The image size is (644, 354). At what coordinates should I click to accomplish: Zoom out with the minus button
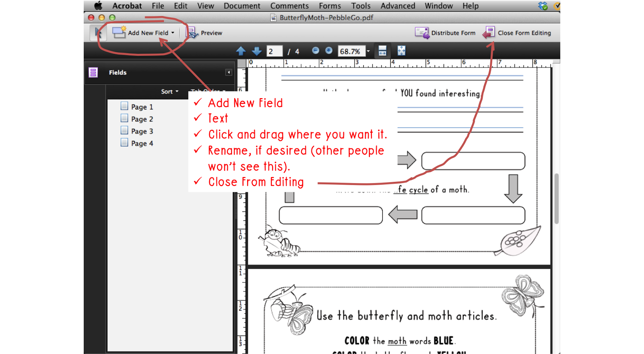point(316,50)
